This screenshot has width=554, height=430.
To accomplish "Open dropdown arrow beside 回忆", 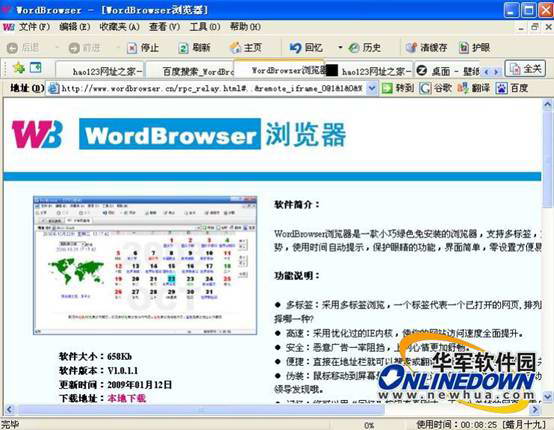I will coord(340,48).
